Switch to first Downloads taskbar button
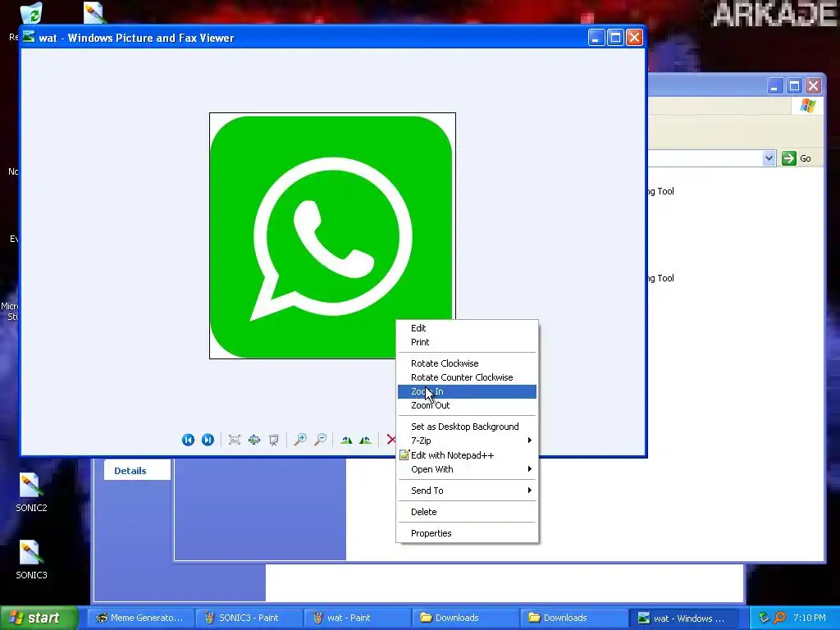840x630 pixels. (x=465, y=618)
